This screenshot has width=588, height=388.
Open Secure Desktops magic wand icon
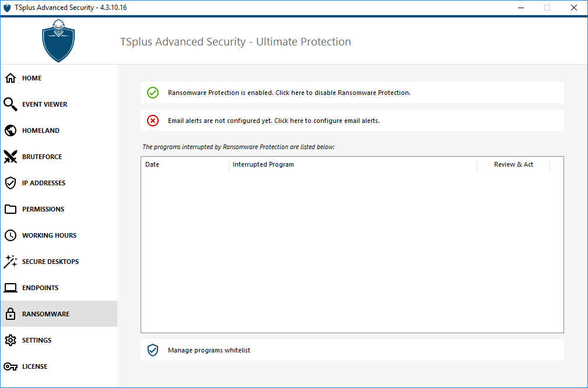click(x=10, y=262)
